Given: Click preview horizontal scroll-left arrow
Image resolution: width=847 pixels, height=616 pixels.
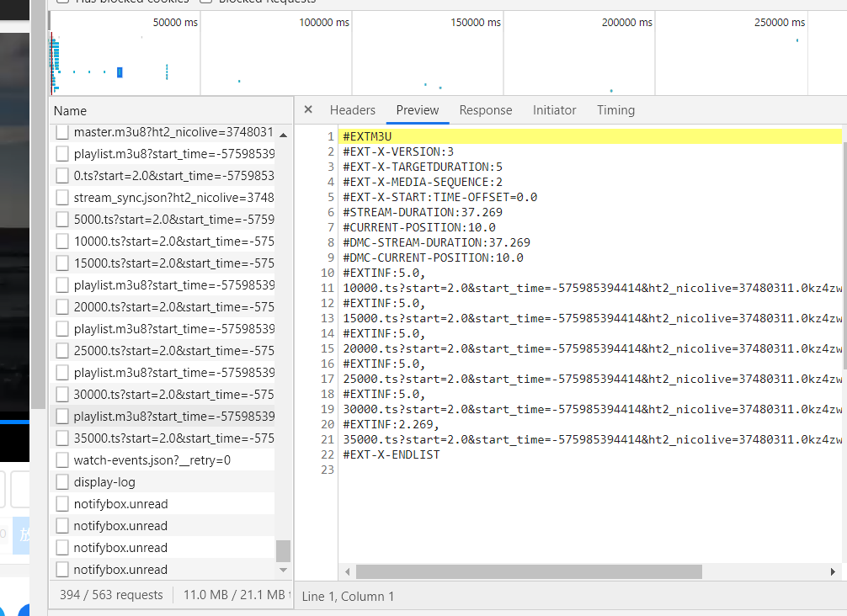Looking at the screenshot, I should click(348, 571).
